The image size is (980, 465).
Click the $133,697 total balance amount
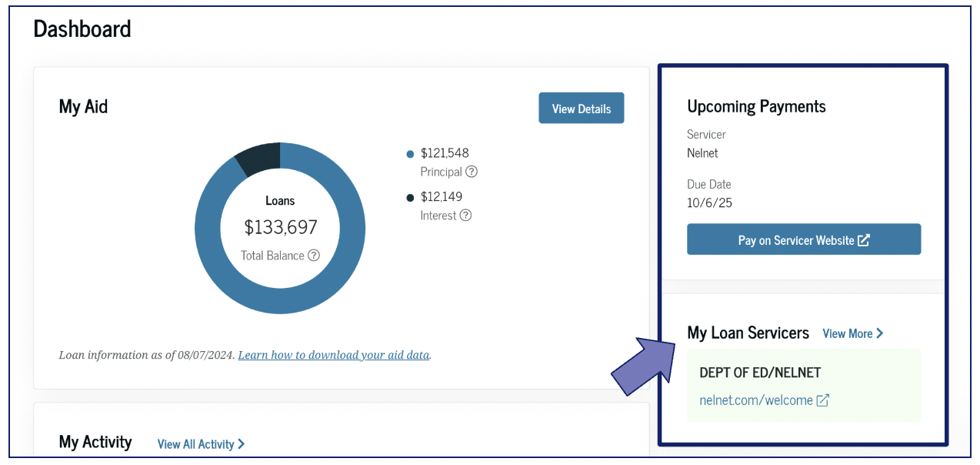pos(281,227)
